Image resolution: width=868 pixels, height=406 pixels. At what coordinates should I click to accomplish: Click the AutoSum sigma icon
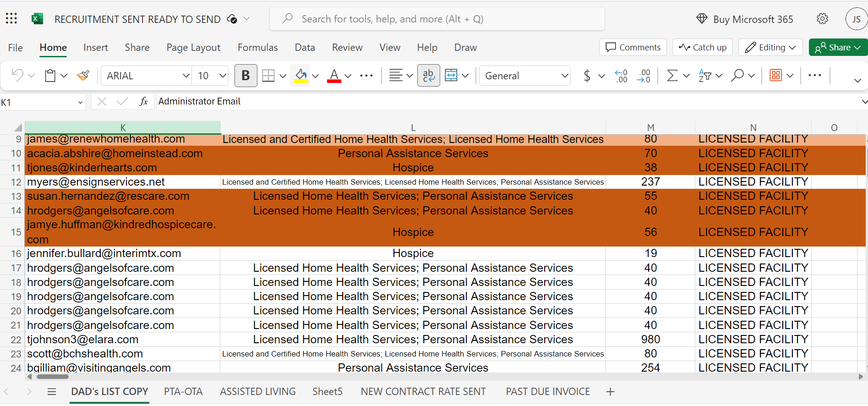point(672,76)
